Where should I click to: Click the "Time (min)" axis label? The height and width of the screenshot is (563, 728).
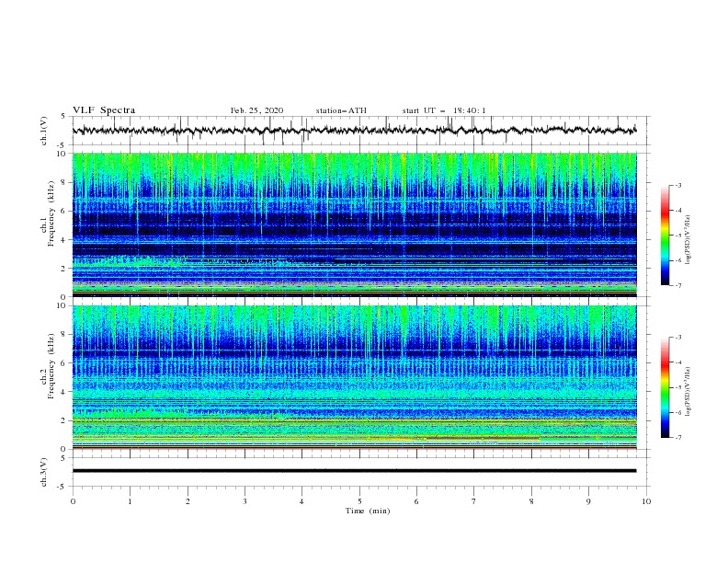pos(368,511)
